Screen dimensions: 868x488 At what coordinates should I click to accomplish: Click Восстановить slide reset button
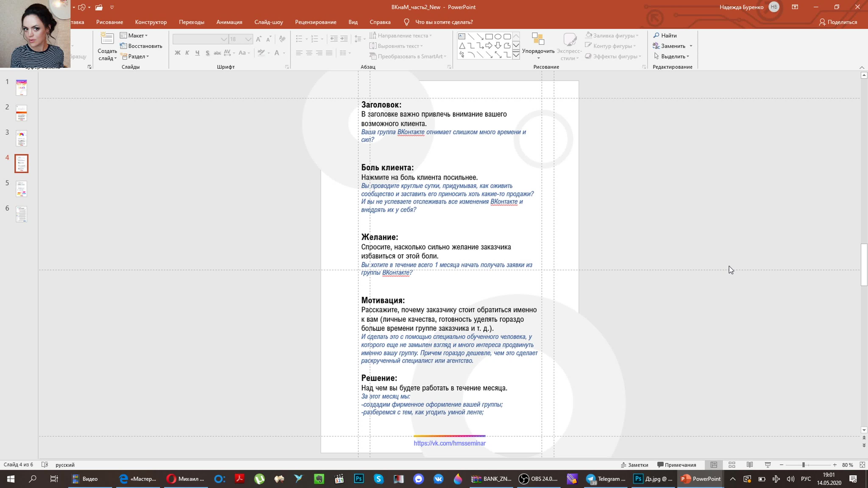click(x=141, y=46)
